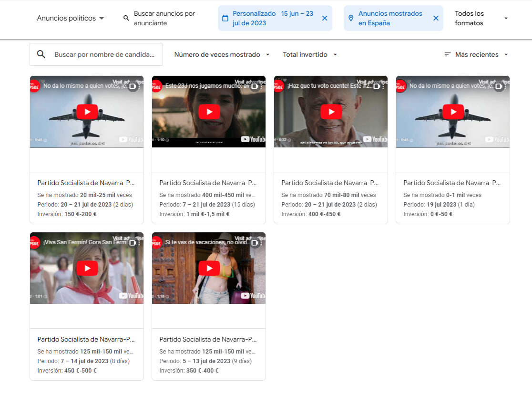Click the camera icon on the 'Si te vas de vacaciones' video
532x396 pixels.
pos(255,243)
